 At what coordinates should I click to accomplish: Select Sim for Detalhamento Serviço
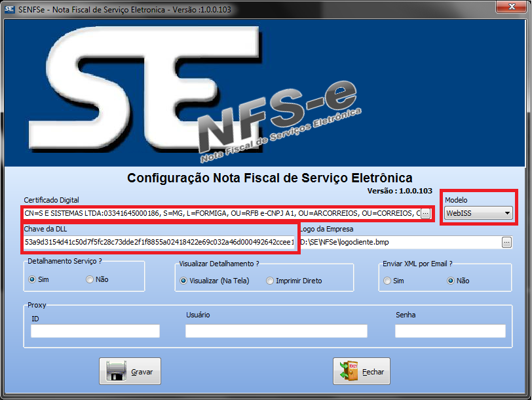(x=32, y=279)
